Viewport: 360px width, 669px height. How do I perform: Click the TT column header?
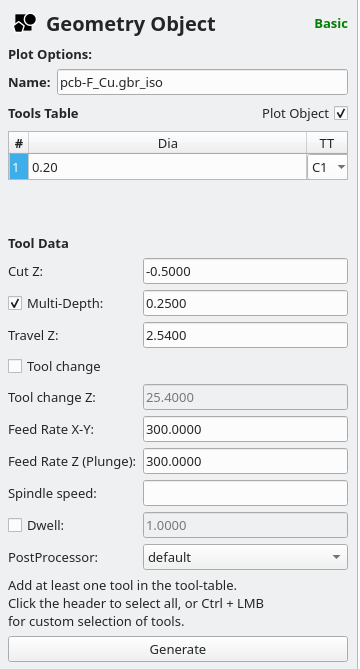pos(327,143)
